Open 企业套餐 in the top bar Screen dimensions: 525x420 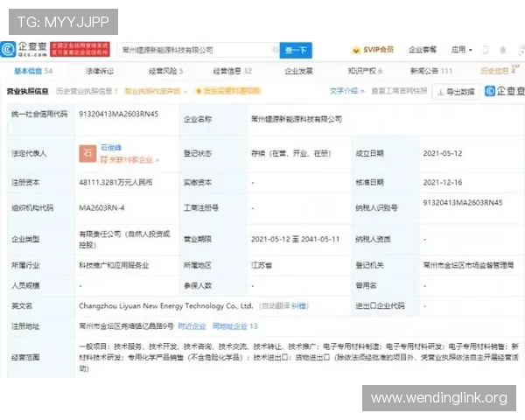coord(423,50)
